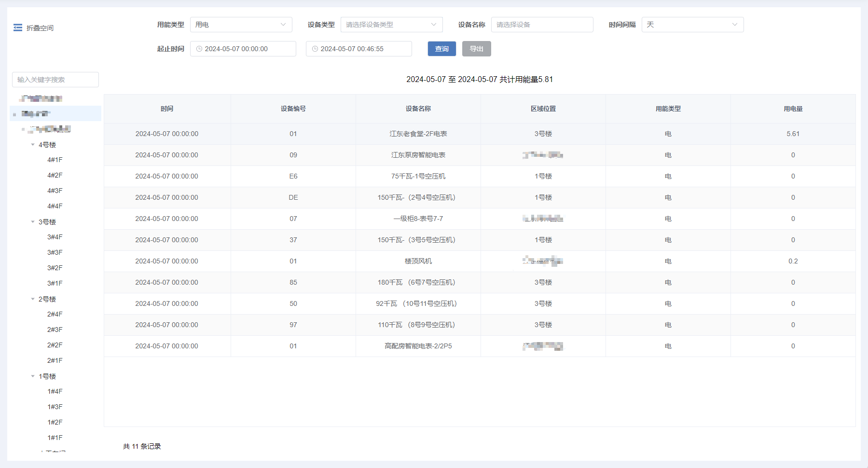Click device number E6 cell
The height and width of the screenshot is (468, 868).
[x=293, y=176]
